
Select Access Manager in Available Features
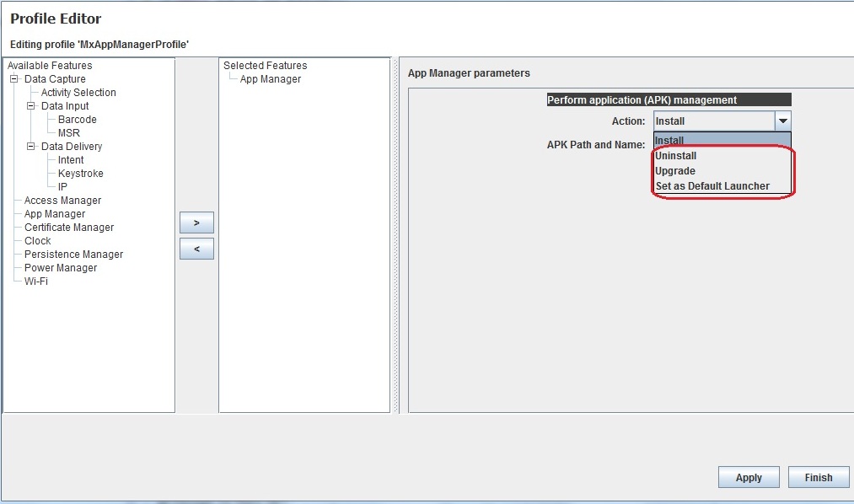61,200
